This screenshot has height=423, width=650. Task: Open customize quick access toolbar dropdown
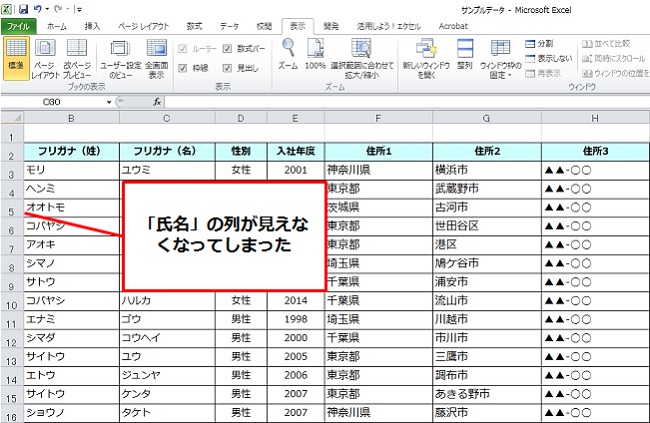(x=79, y=9)
